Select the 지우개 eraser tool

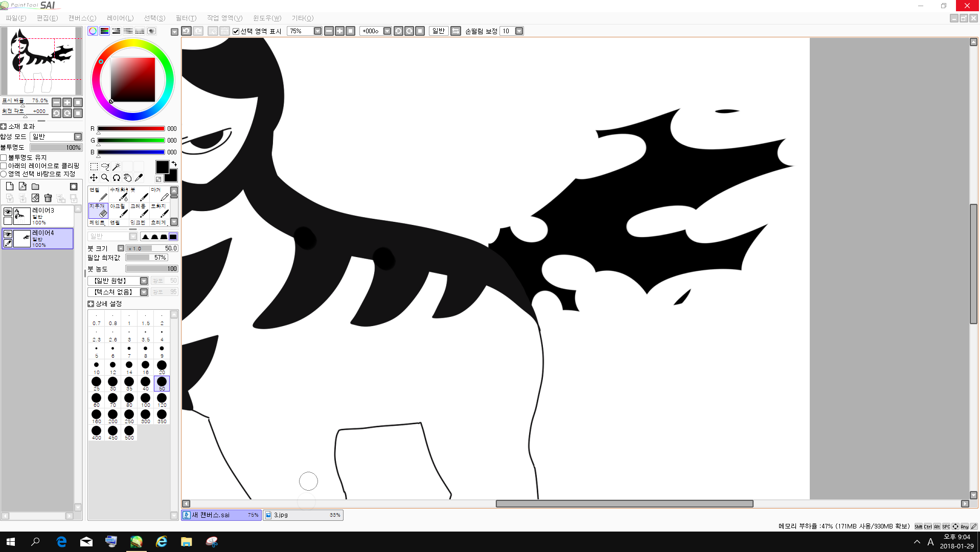(x=98, y=210)
